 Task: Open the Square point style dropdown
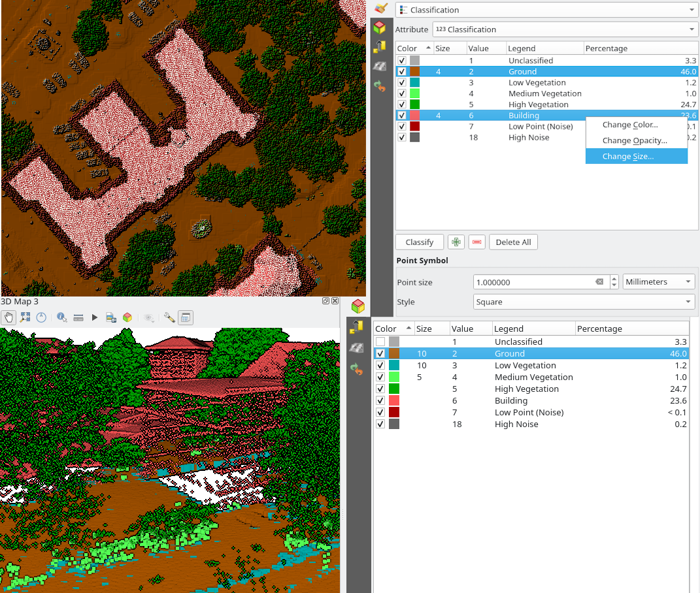coord(584,302)
